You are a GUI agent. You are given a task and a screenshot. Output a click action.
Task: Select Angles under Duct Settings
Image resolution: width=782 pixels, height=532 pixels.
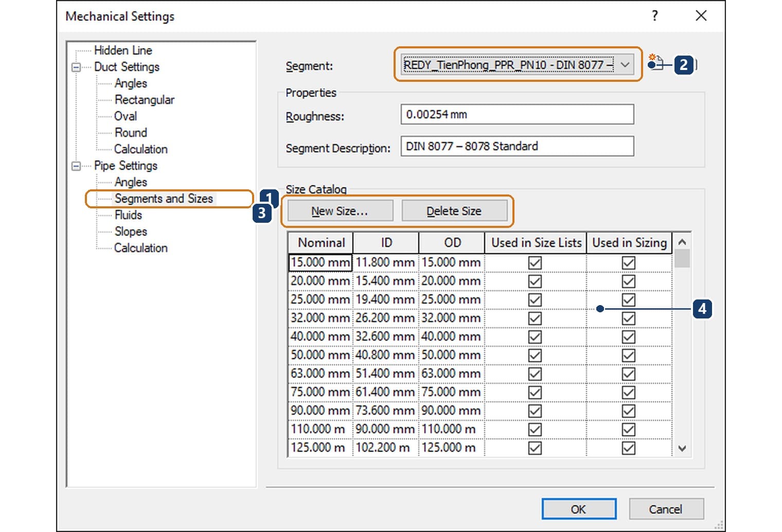coord(131,83)
